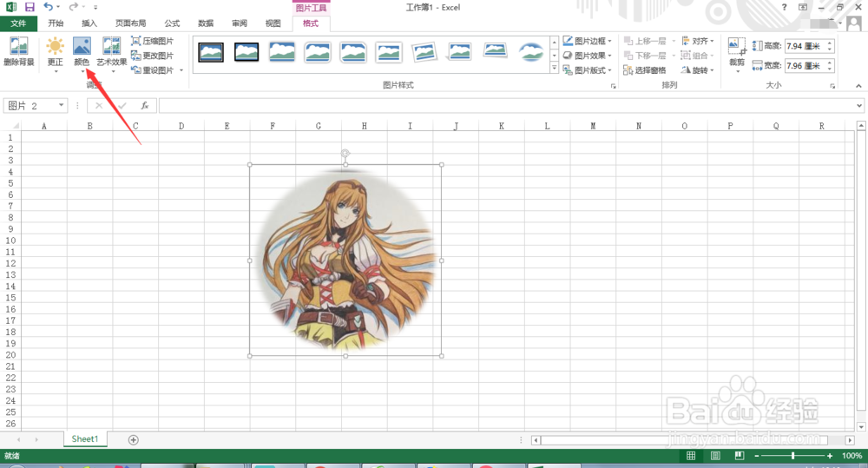Screen dimensions: 868x468
Task: Switch to the Data (数据) tab
Action: pyautogui.click(x=206, y=23)
